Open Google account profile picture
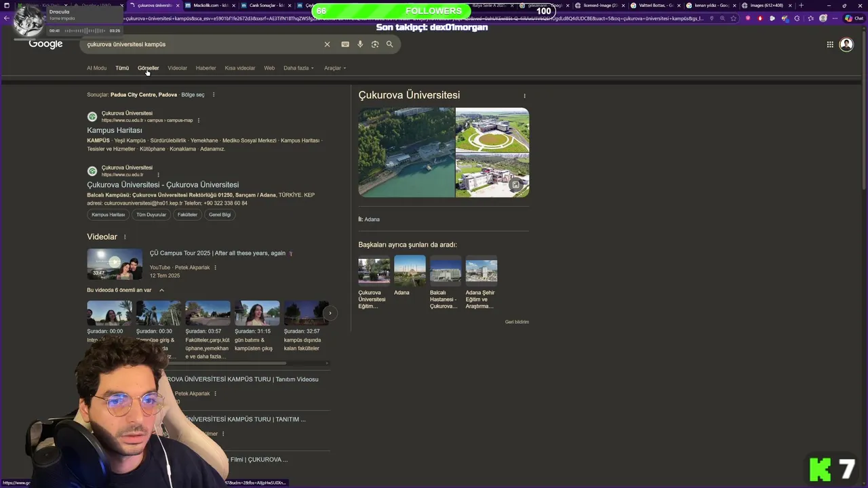The height and width of the screenshot is (488, 868). click(846, 45)
